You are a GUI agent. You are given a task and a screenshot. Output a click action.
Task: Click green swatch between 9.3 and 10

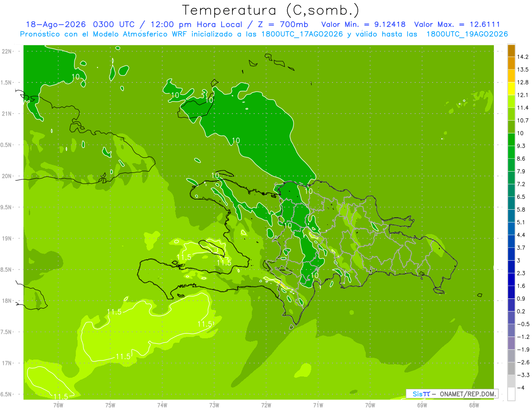(x=511, y=140)
